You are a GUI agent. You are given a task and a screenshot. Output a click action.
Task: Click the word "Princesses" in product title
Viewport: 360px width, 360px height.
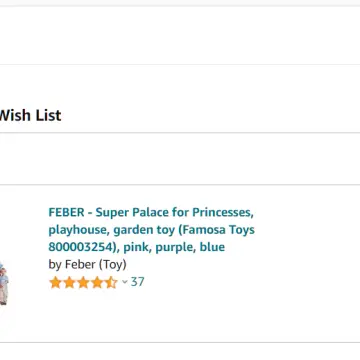pos(223,212)
